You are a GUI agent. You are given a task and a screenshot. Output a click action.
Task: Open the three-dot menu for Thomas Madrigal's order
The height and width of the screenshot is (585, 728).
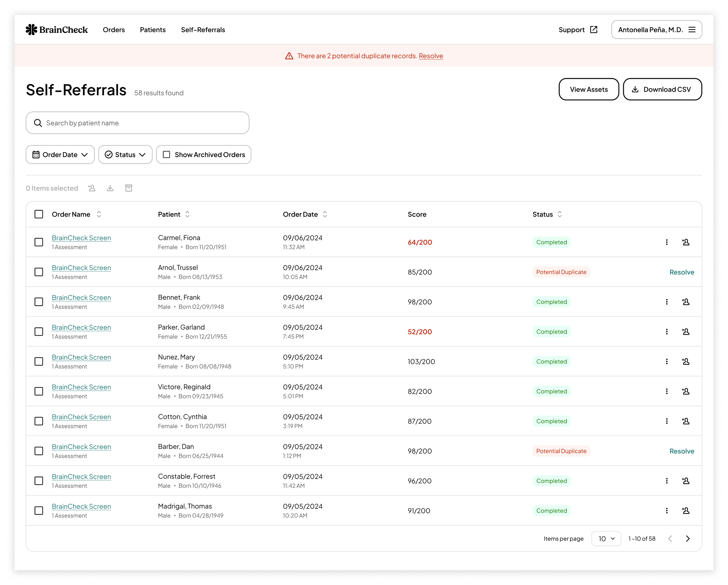[x=667, y=510]
